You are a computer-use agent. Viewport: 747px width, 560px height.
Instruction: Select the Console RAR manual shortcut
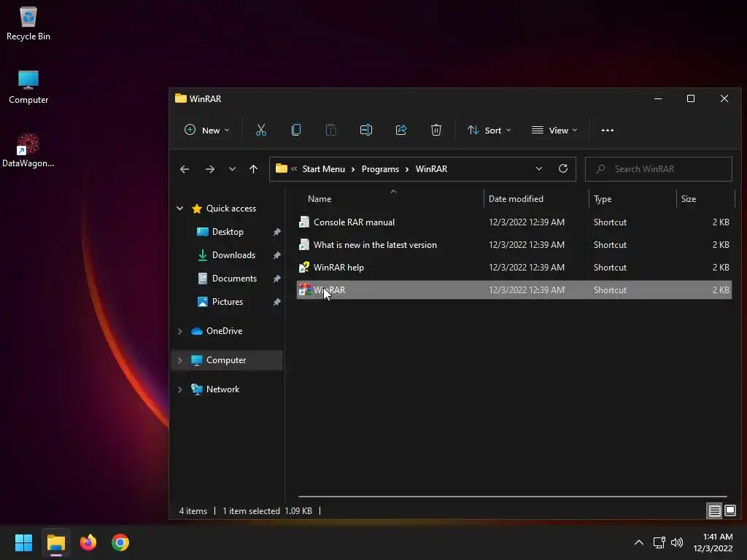tap(514, 222)
